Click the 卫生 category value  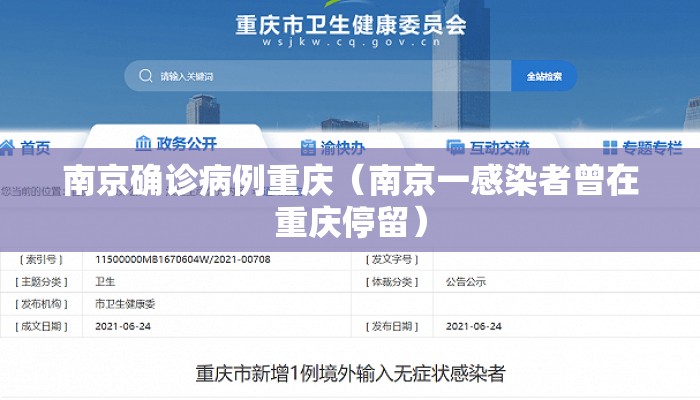pyautogui.click(x=105, y=282)
